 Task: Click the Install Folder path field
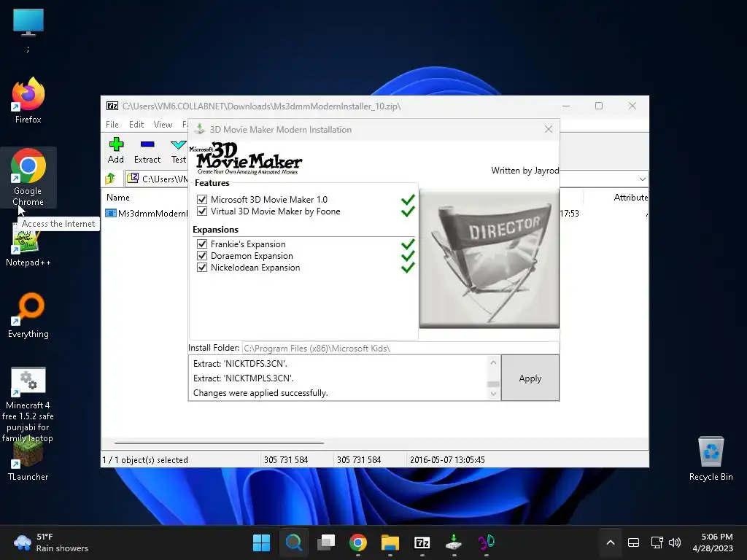point(400,348)
